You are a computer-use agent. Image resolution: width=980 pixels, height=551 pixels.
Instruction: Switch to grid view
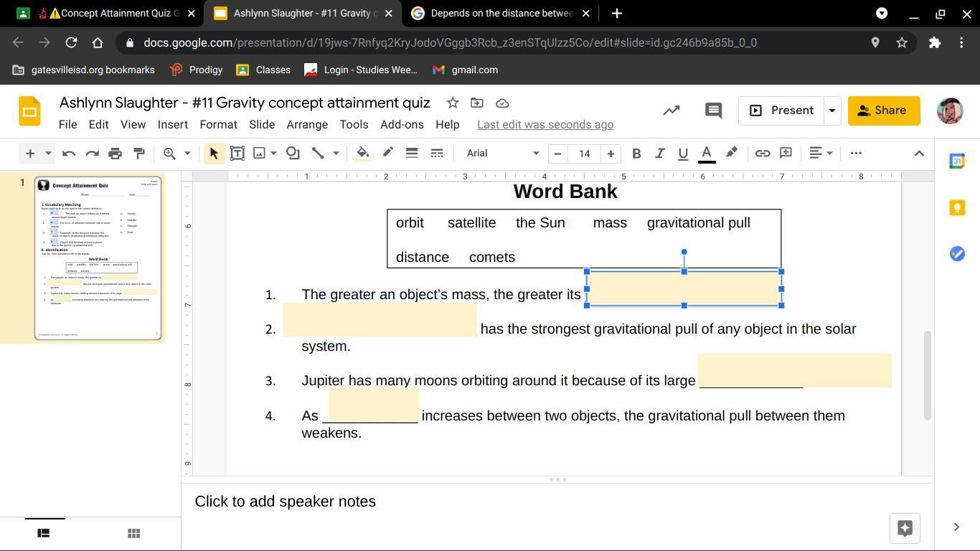[133, 533]
